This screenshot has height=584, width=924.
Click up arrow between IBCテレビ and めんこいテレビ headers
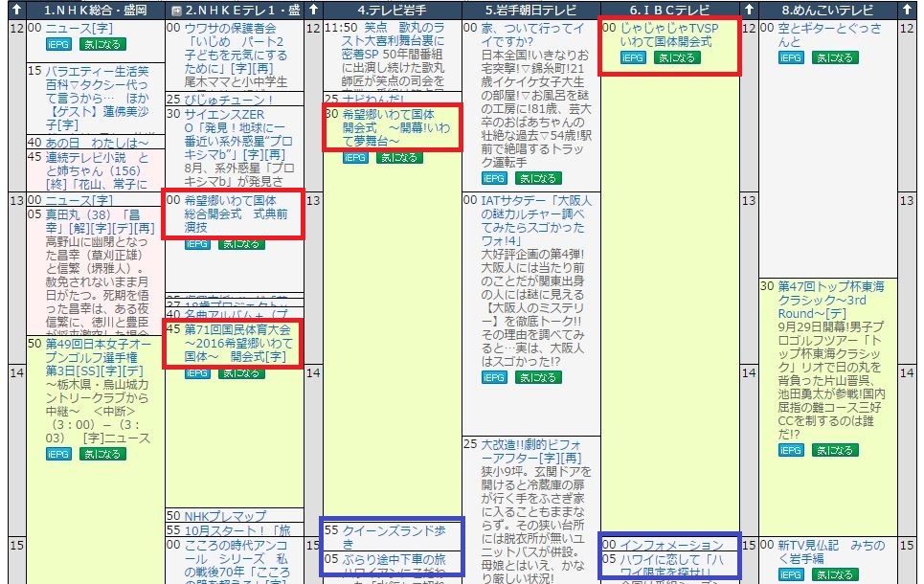749,10
